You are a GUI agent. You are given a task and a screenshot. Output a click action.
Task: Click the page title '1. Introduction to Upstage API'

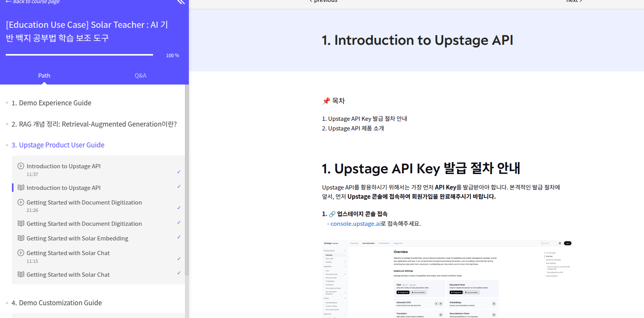417,40
